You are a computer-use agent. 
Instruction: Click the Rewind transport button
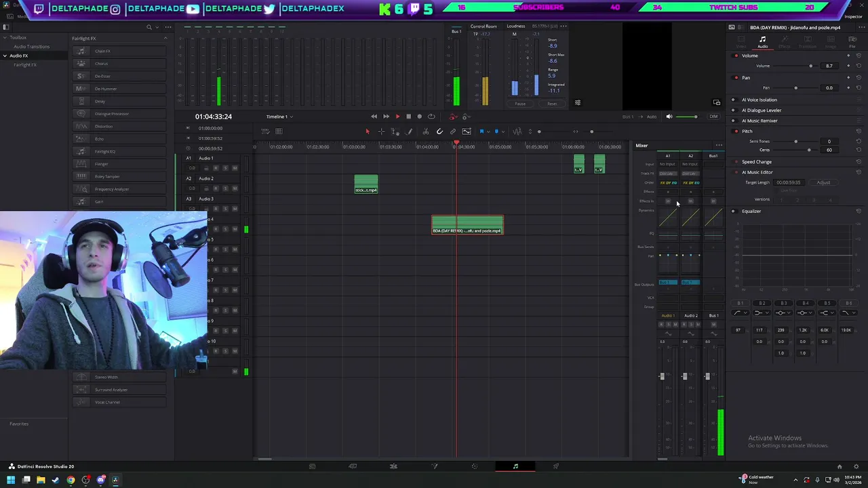coord(374,117)
